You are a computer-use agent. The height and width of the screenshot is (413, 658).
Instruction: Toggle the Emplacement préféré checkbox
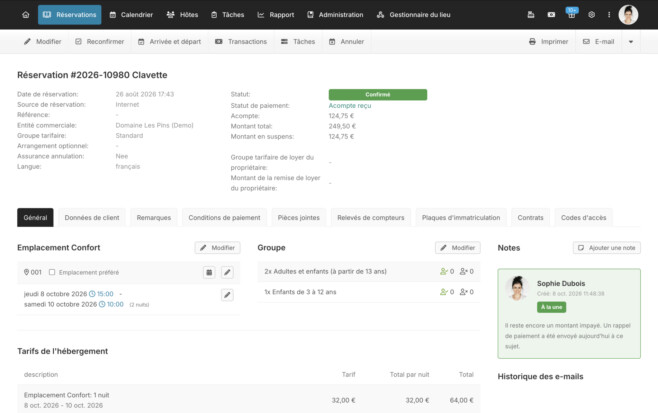(x=52, y=272)
